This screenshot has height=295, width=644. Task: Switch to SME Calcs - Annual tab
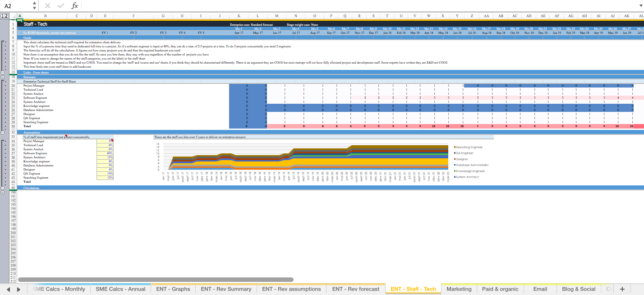(x=120, y=289)
